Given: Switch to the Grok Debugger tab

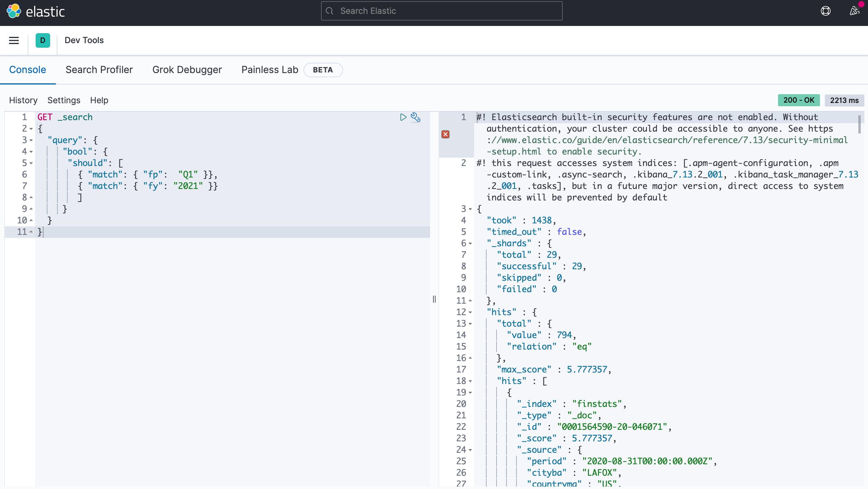Looking at the screenshot, I should coord(187,70).
